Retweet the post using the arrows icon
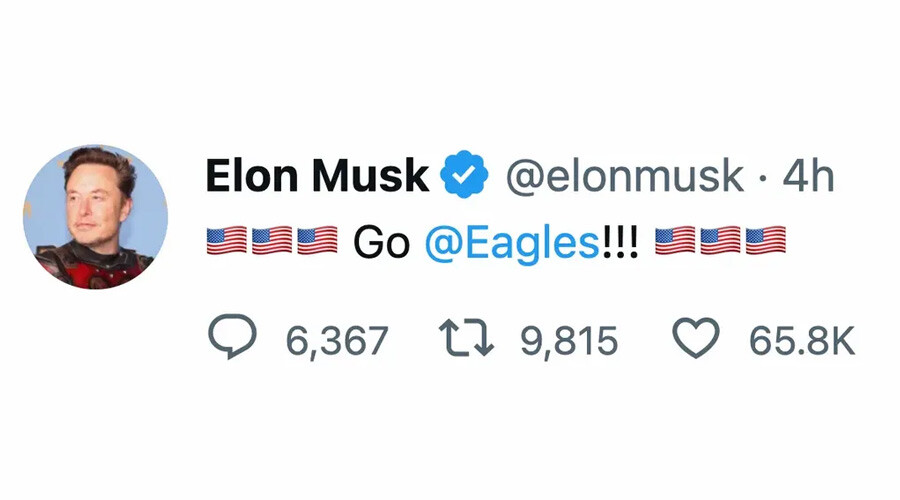 (467, 339)
